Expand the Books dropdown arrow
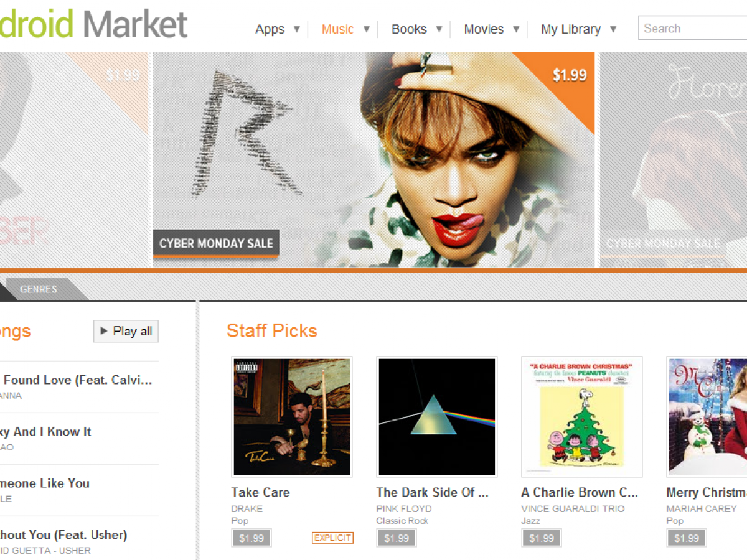 (x=439, y=29)
